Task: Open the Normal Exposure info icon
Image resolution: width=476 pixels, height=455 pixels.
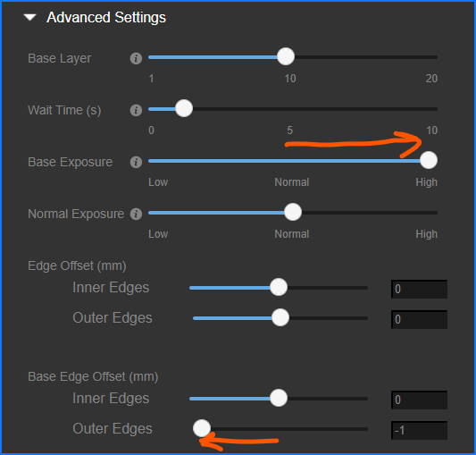Action: (x=136, y=214)
